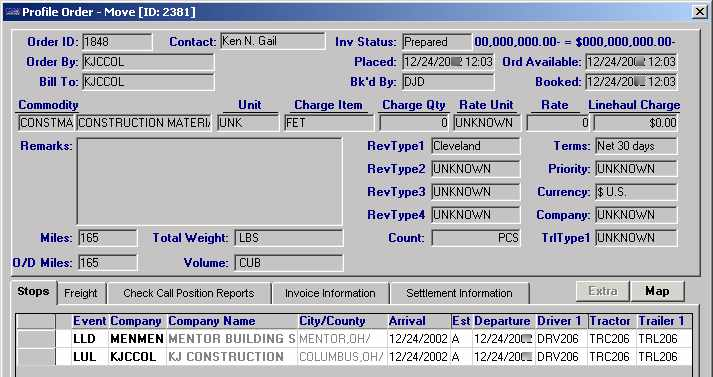Viewport: 713px width, 377px height.
Task: Click the Rate Unit field
Action: 487,123
